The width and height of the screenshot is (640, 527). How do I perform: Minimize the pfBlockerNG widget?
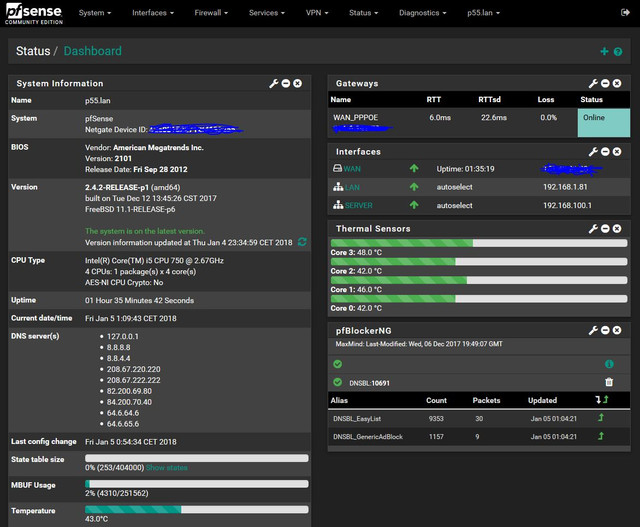point(605,330)
